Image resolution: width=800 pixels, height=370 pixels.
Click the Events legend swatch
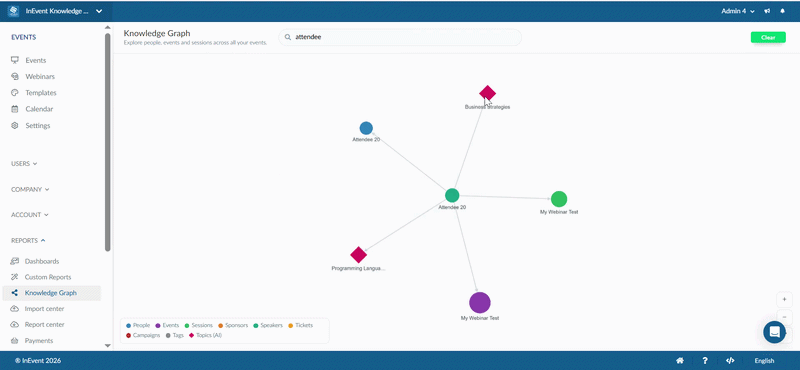tap(158, 326)
